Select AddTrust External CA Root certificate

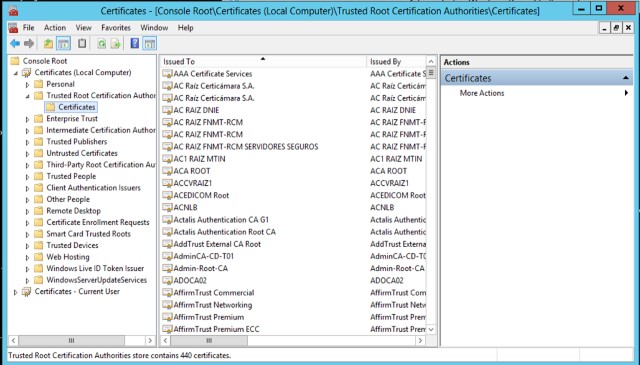218,244
